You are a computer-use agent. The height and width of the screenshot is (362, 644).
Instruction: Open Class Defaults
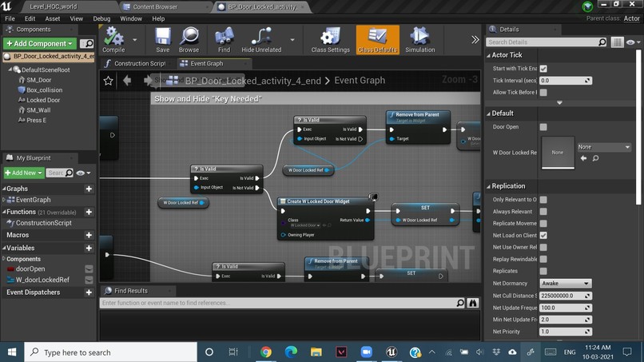[x=377, y=40]
